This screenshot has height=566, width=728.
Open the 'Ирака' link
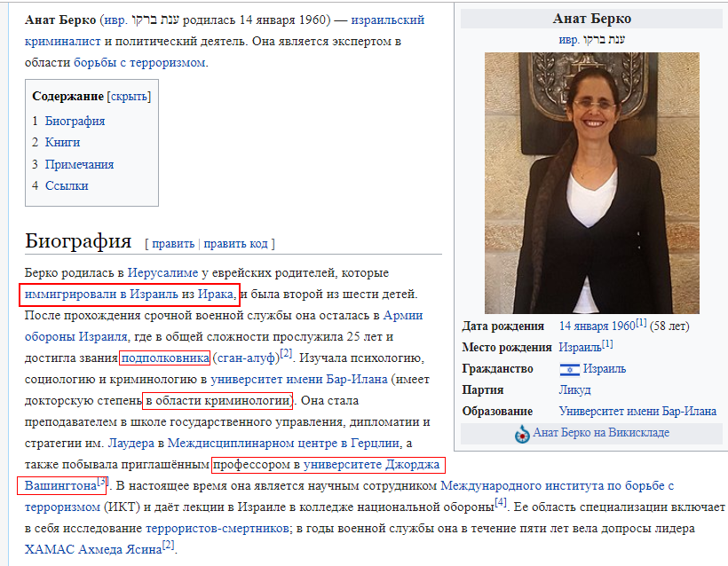[216, 295]
